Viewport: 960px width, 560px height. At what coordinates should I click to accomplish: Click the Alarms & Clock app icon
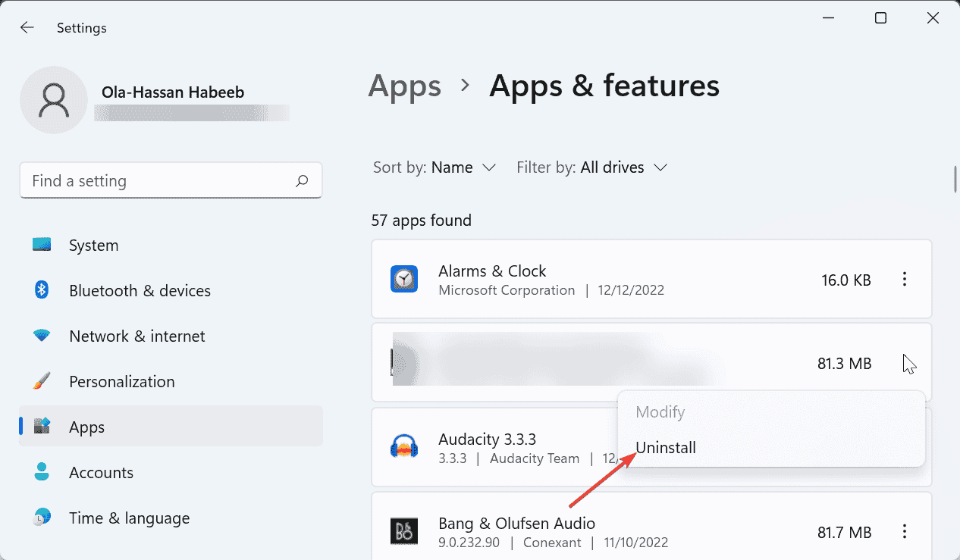(403, 280)
